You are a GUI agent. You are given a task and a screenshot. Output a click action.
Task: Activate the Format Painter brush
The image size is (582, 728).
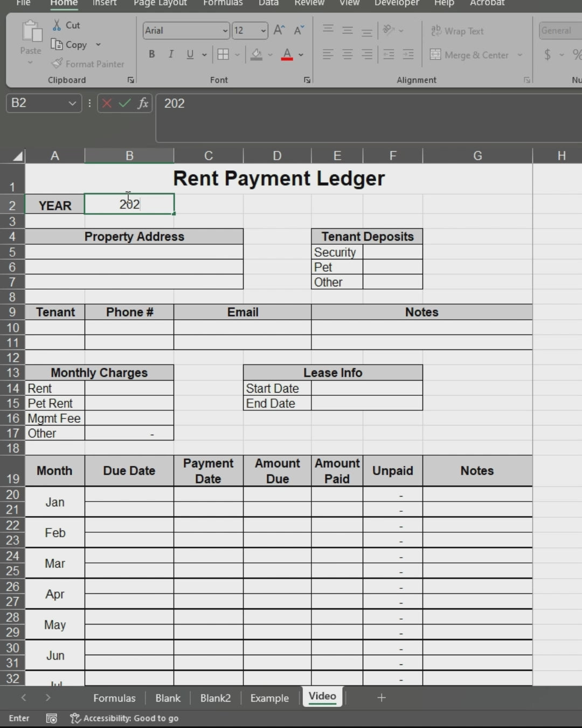click(57, 64)
